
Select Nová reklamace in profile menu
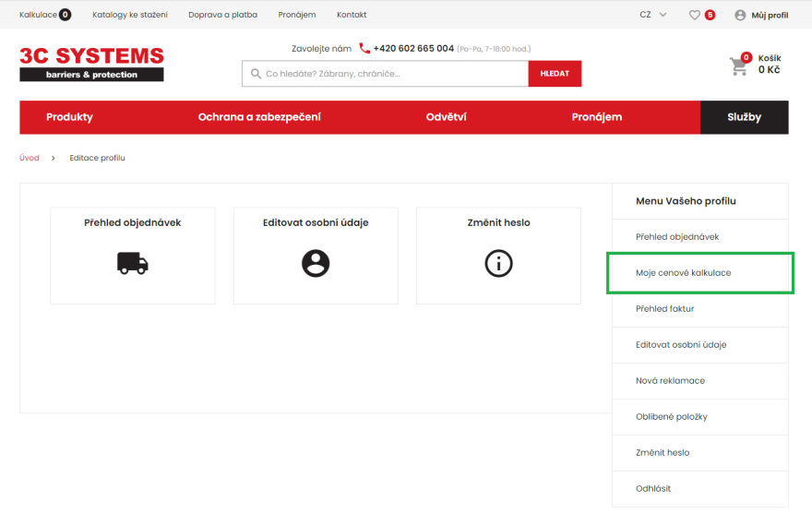(700, 380)
